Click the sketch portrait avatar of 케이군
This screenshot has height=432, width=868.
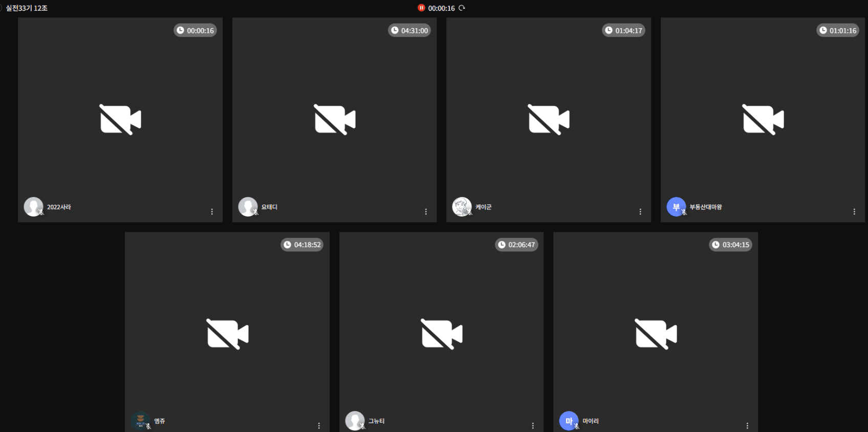coord(462,207)
